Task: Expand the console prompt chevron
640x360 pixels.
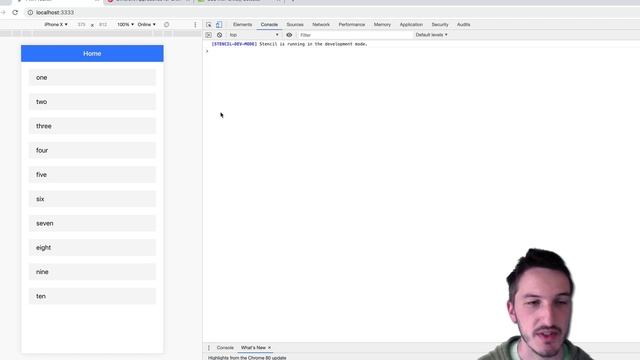Action: (x=207, y=51)
